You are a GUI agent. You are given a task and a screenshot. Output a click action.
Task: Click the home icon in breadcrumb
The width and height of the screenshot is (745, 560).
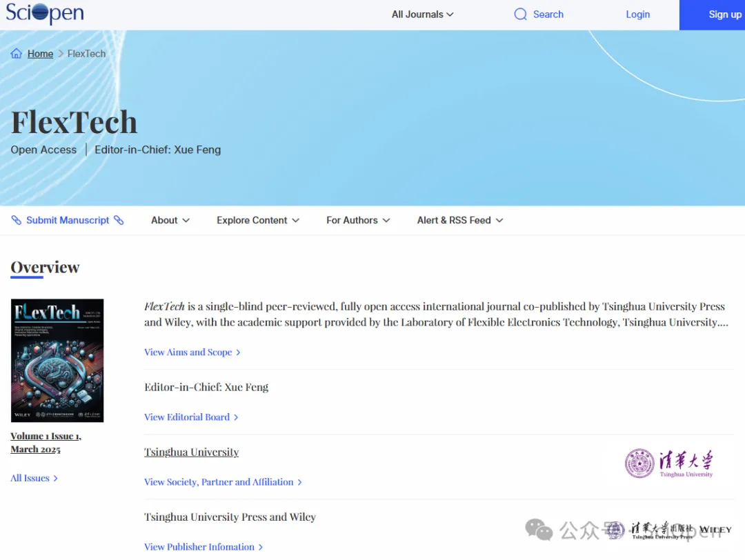(17, 54)
